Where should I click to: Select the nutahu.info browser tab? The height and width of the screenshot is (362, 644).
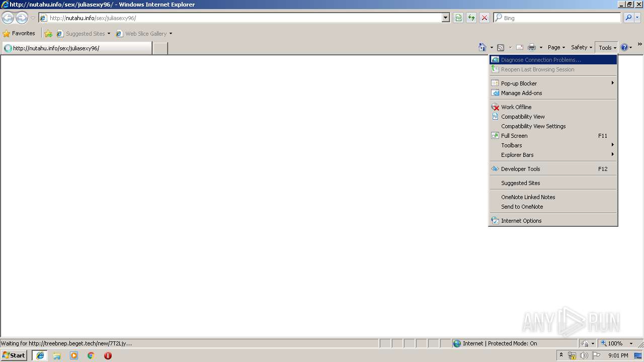[77, 48]
